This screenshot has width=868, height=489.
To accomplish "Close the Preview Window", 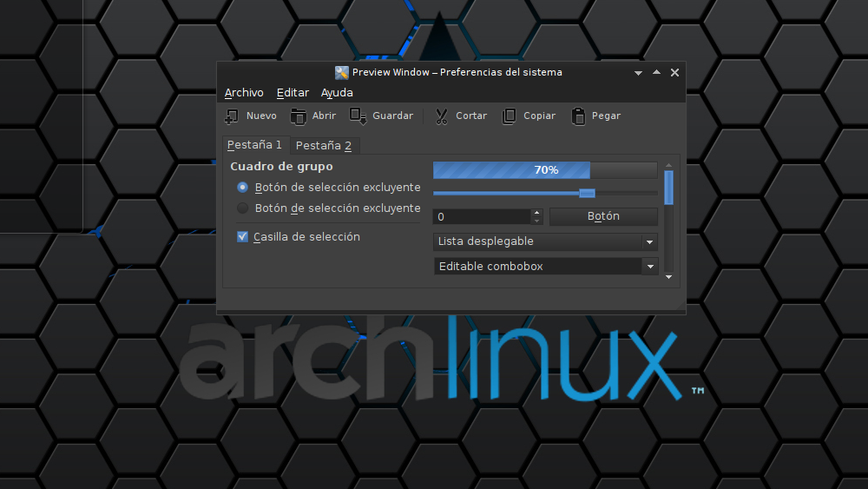I will pos(674,73).
